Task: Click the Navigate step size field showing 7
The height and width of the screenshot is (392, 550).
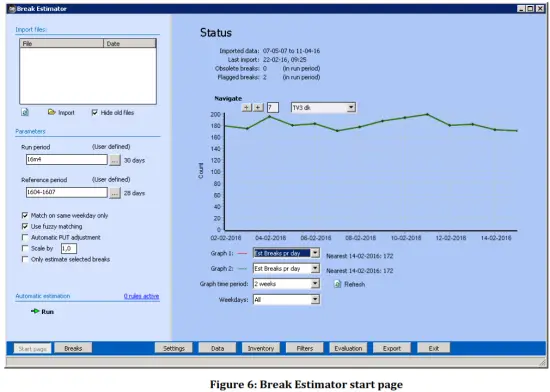Action: [273, 107]
